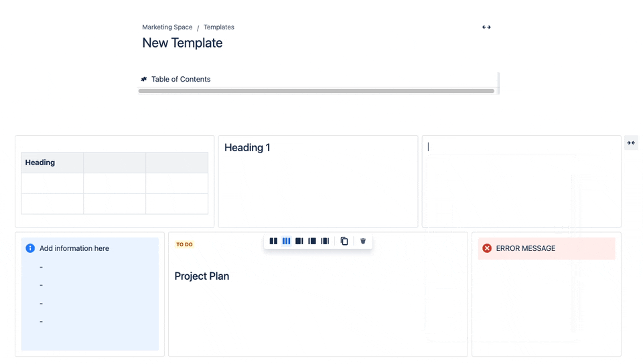643x364 pixels.
Task: Select the two columns layout icon
Action: (273, 241)
